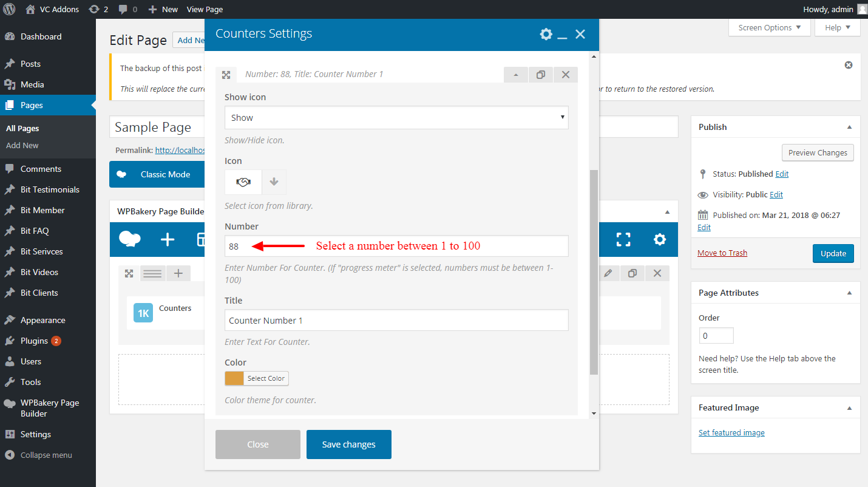Image resolution: width=868 pixels, height=487 pixels.
Task: Click the Counters Settings gear icon
Action: coord(546,34)
